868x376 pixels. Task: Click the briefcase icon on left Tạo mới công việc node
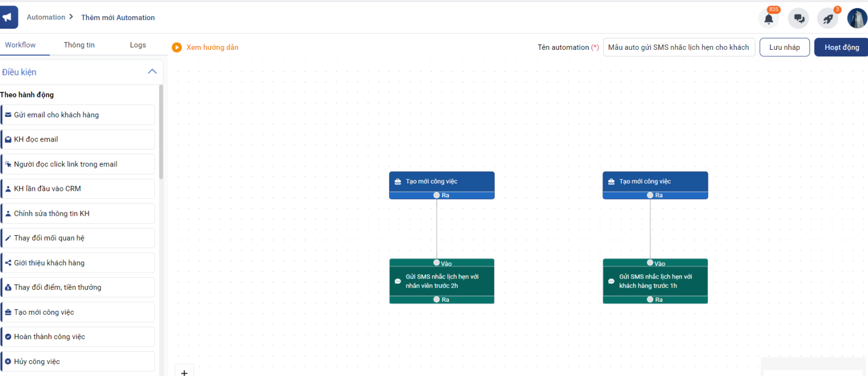(x=398, y=181)
